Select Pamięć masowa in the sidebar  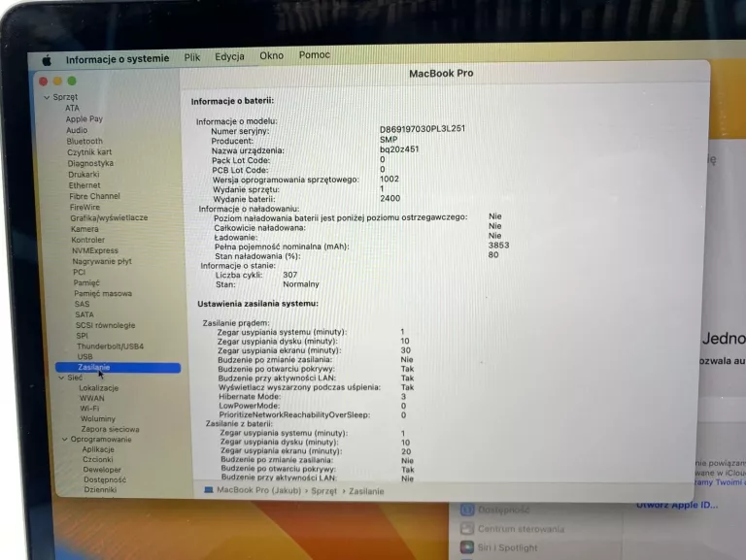103,293
